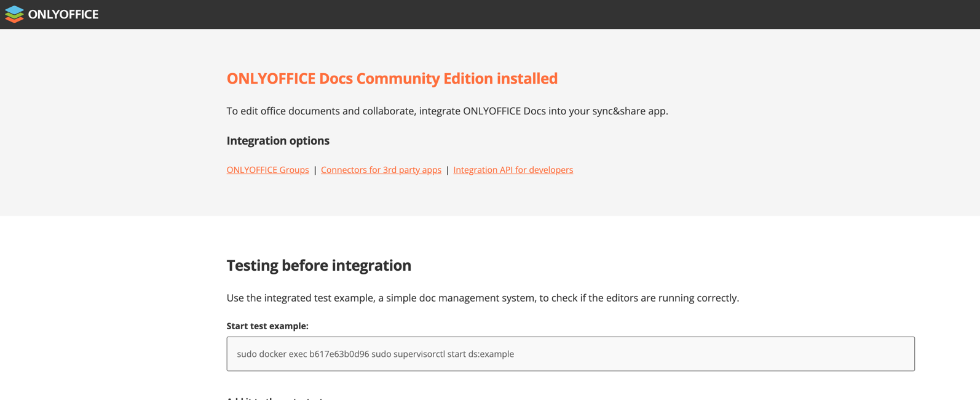Viewport: 980px width, 400px height.
Task: Click inside the start test example command box
Action: coord(676,354)
